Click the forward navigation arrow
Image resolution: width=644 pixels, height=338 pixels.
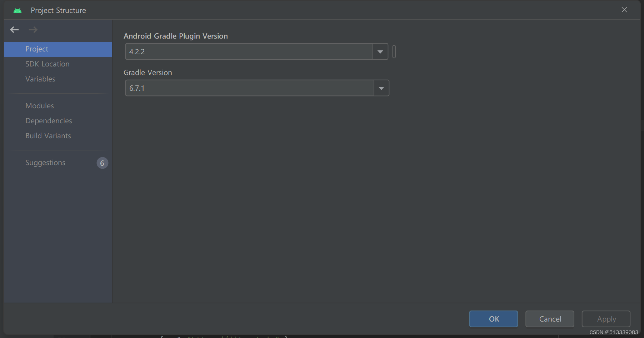33,30
